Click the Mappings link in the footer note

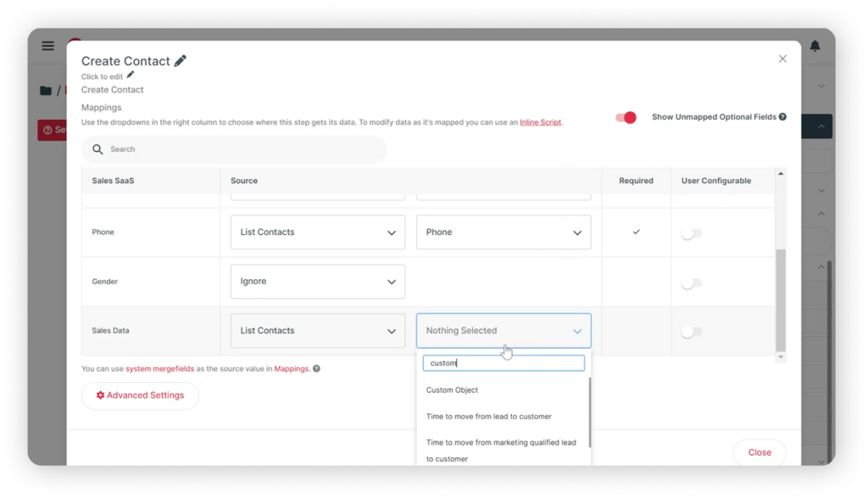coord(292,368)
